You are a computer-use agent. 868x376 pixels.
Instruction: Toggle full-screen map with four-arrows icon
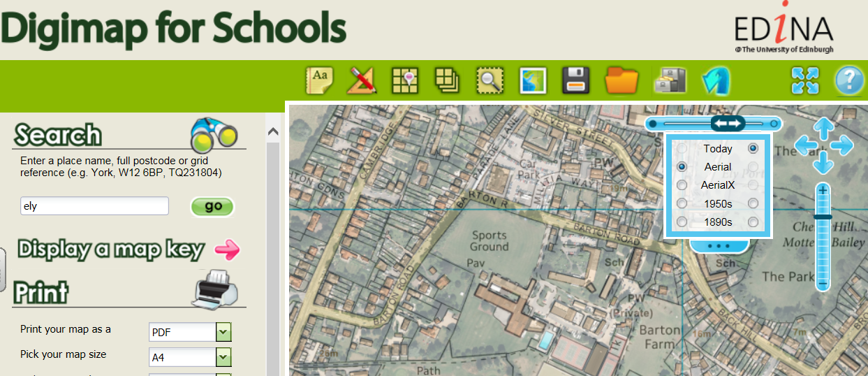[804, 80]
